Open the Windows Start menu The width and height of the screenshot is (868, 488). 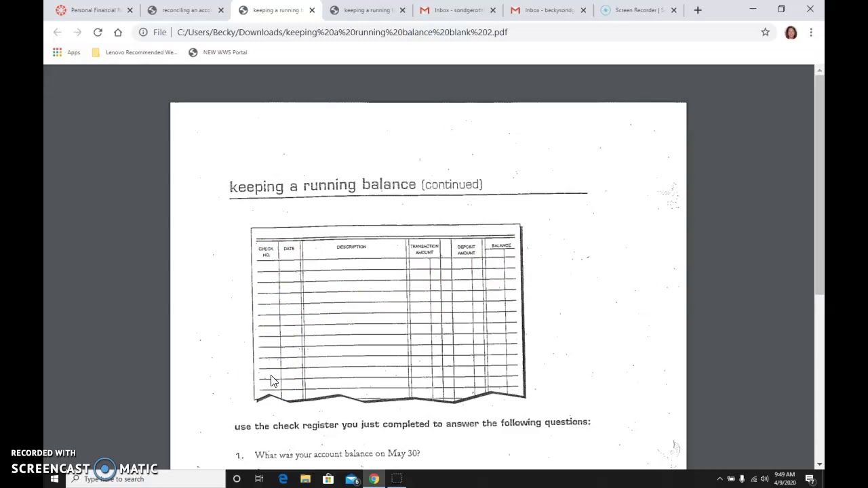pyautogui.click(x=54, y=479)
